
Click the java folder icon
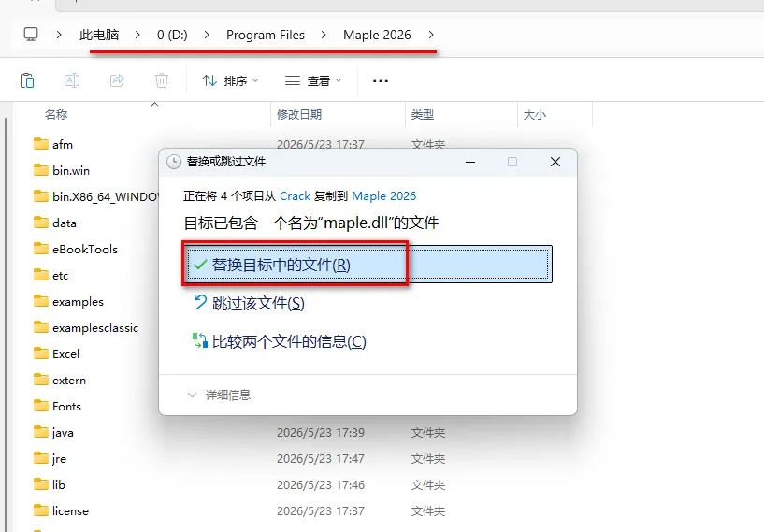pyautogui.click(x=41, y=432)
